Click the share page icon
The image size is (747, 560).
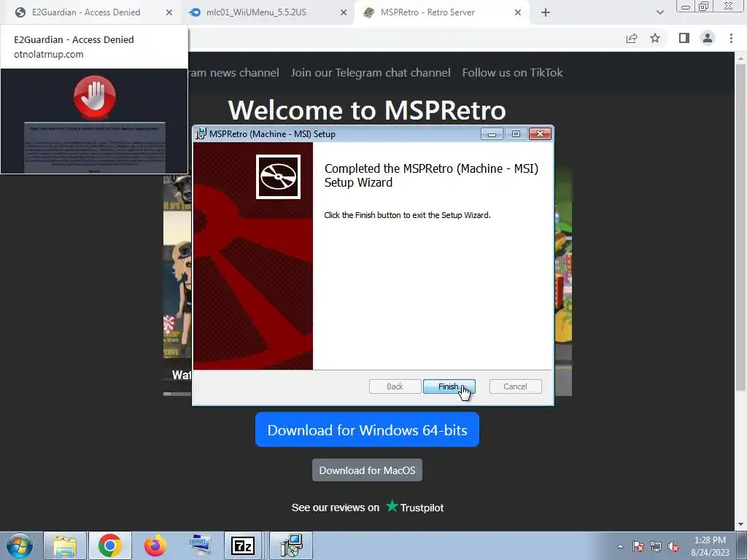tap(632, 38)
